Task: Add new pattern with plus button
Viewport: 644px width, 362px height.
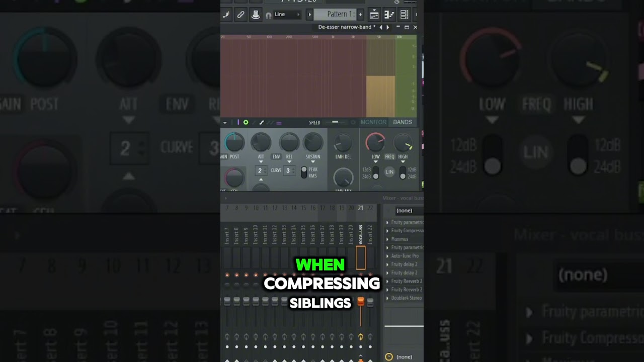Action: coord(360,15)
